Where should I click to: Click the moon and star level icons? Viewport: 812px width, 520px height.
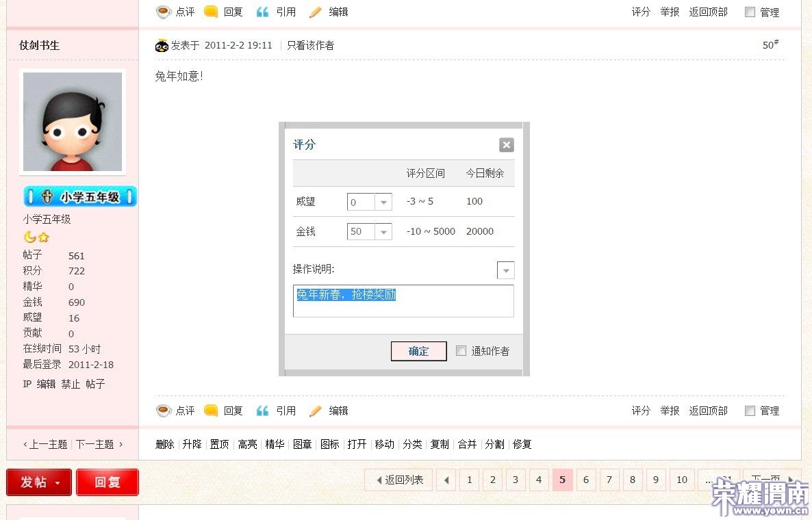point(36,237)
